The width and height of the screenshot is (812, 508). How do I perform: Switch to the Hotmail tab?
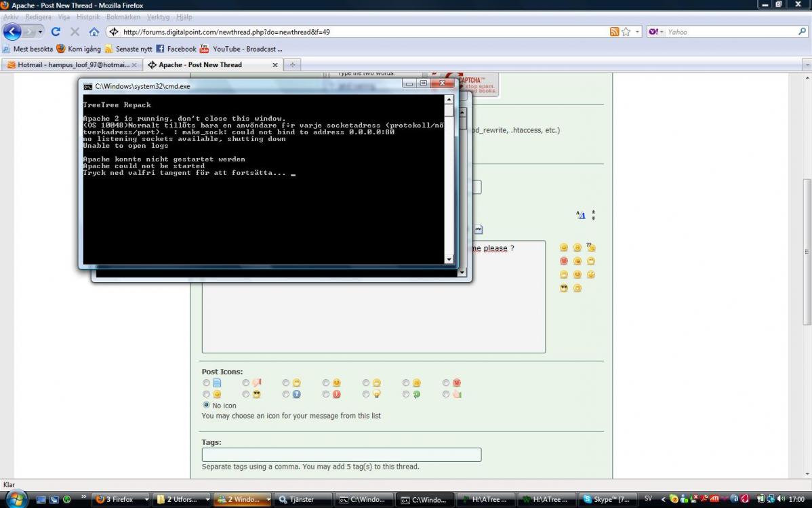click(68, 65)
